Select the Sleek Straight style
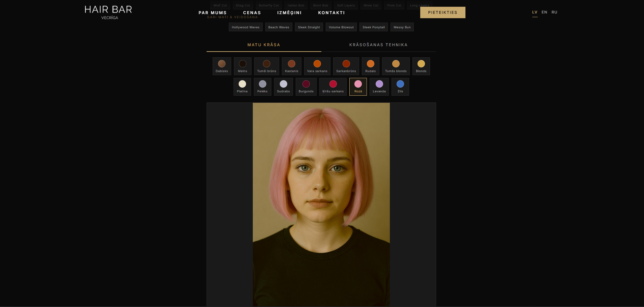The image size is (644, 307). (x=309, y=27)
